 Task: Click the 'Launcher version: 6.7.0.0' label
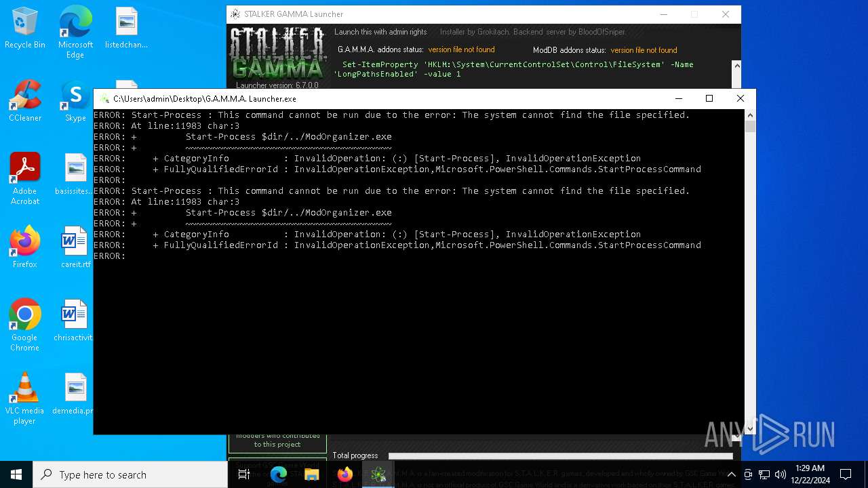coord(277,85)
